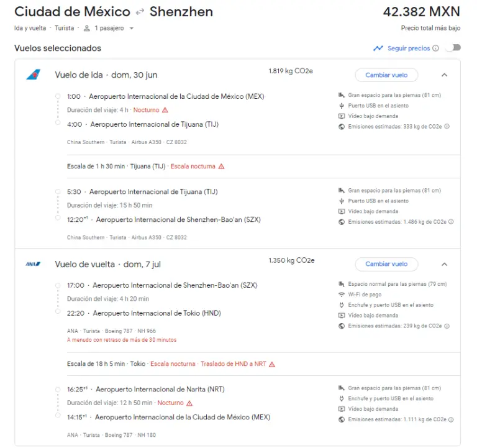Click flight number line with NH 966
Viewport: 477px width, 448px height.
tap(111, 331)
